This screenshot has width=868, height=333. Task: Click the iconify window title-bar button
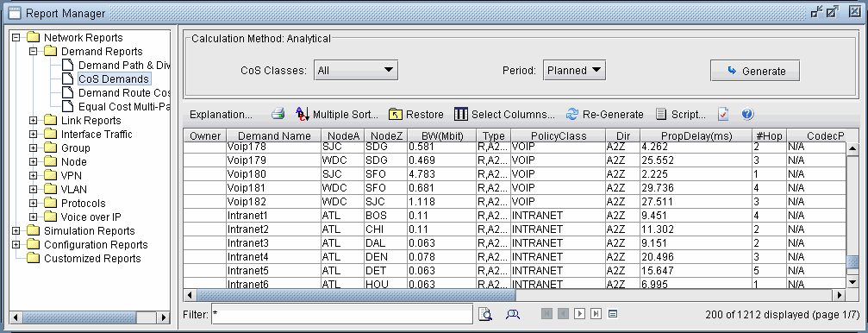click(x=816, y=11)
